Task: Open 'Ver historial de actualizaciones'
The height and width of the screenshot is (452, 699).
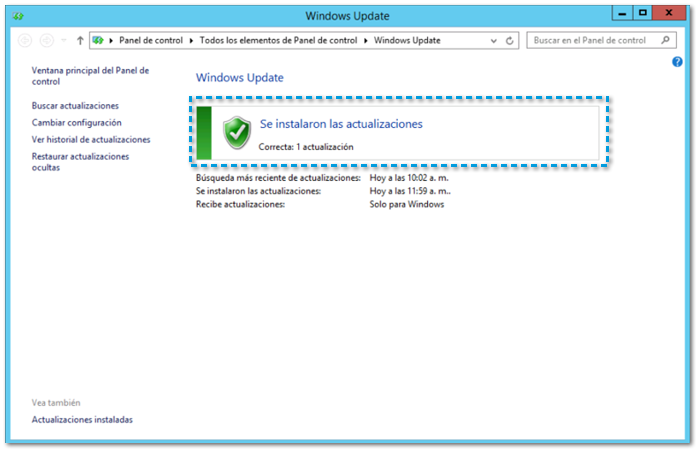Action: click(x=91, y=140)
